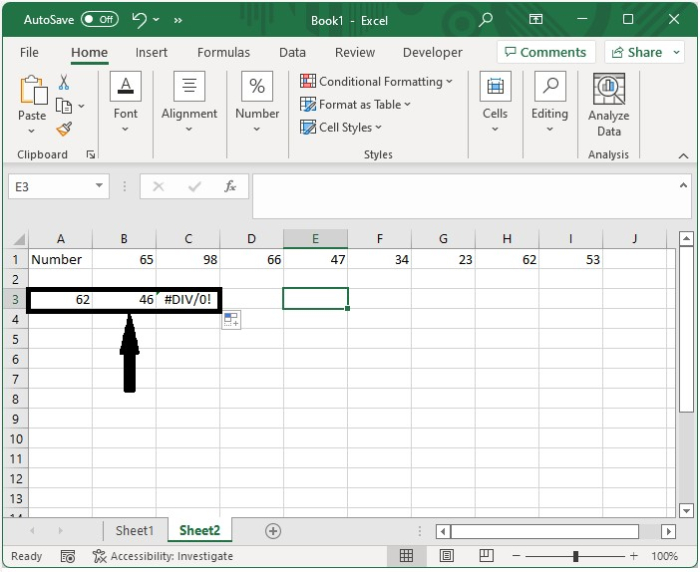
Task: Click the Insert Function fx icon
Action: point(230,186)
